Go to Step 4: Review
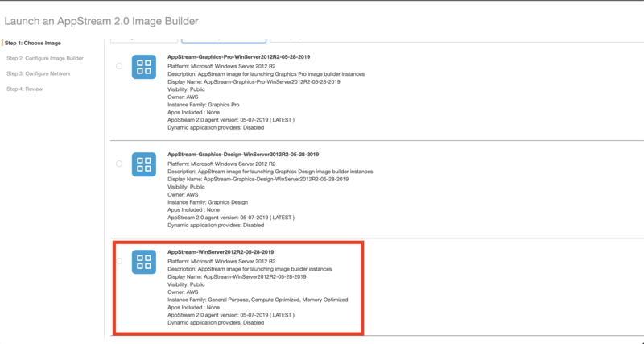This screenshot has width=644, height=344. 24,89
